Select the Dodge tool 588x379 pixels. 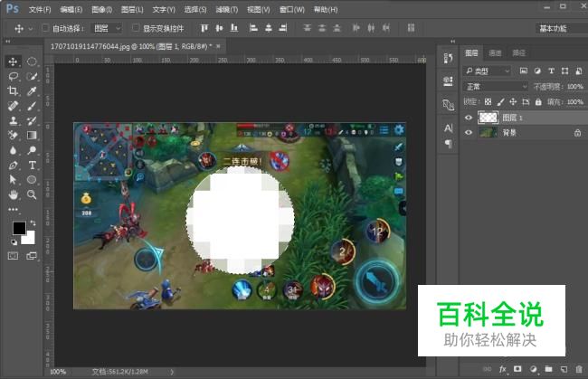coord(32,150)
